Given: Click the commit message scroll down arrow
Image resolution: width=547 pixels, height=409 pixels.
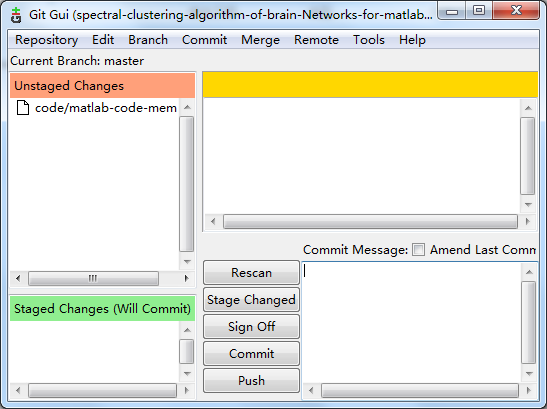Looking at the screenshot, I should 529,373.
